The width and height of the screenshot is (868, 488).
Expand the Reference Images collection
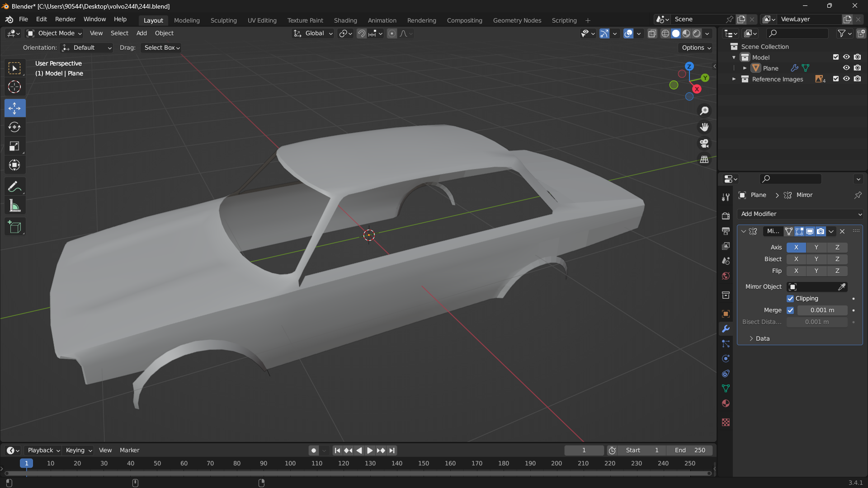tap(734, 79)
